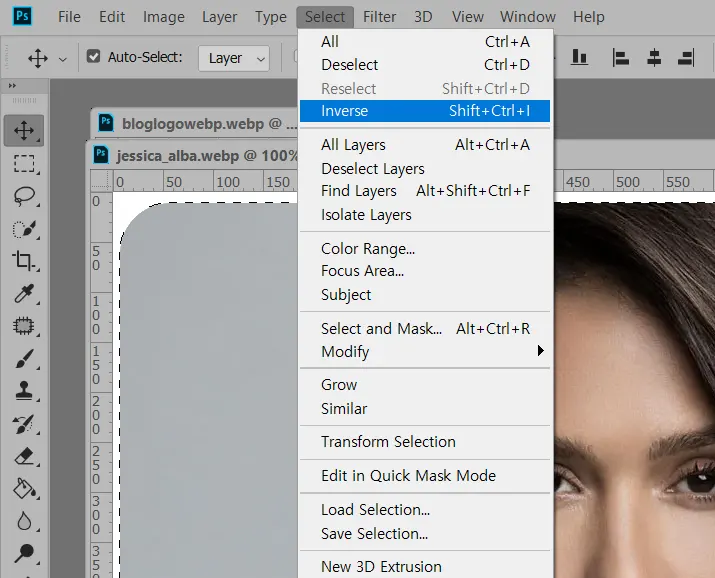Select the Quick Selection tool

pos(24,229)
